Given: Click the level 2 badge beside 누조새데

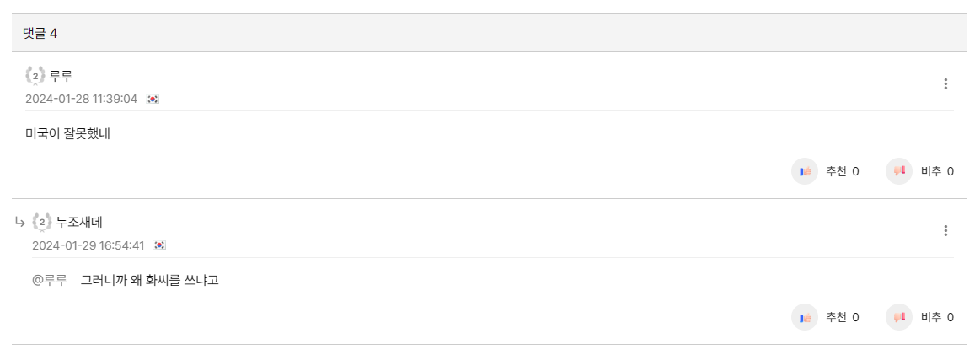Looking at the screenshot, I should click(x=42, y=223).
